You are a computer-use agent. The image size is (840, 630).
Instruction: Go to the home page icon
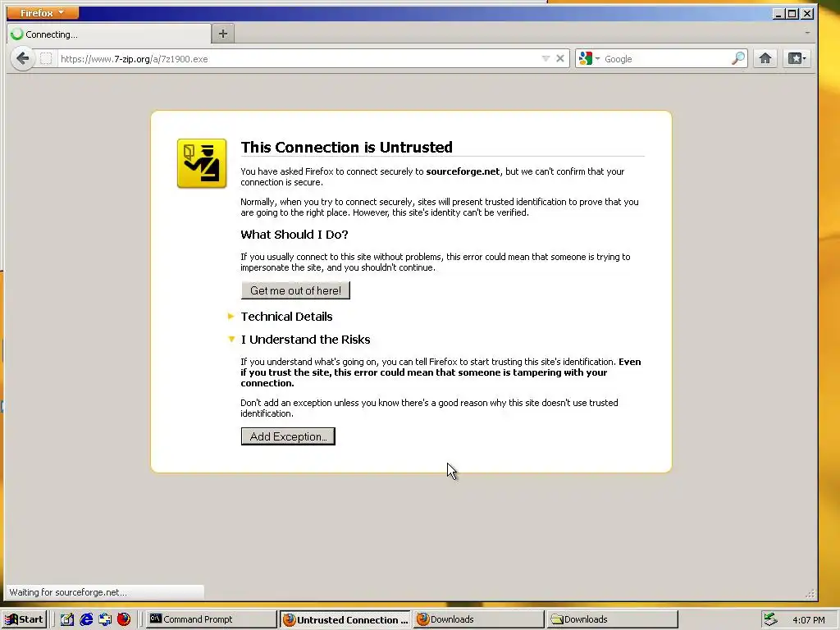tap(765, 58)
